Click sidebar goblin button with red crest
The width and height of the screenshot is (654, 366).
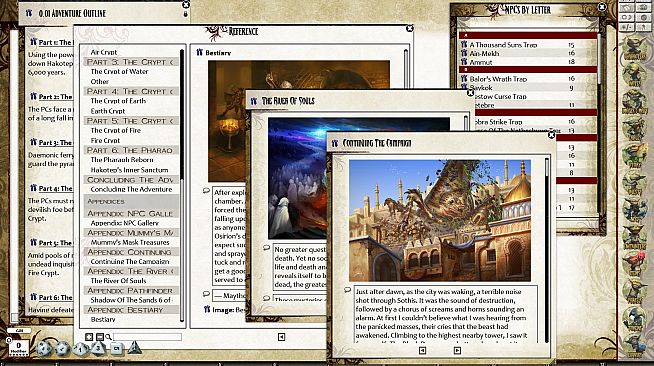coord(634,262)
